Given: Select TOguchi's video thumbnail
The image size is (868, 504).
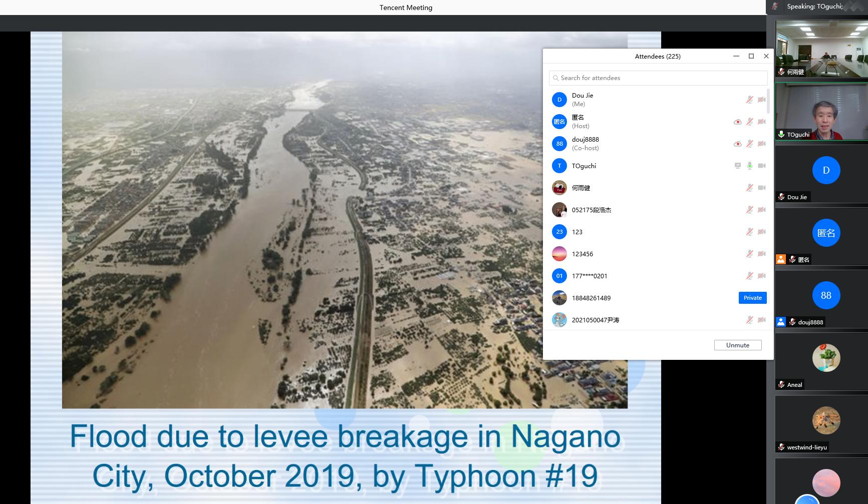Looking at the screenshot, I should [821, 111].
